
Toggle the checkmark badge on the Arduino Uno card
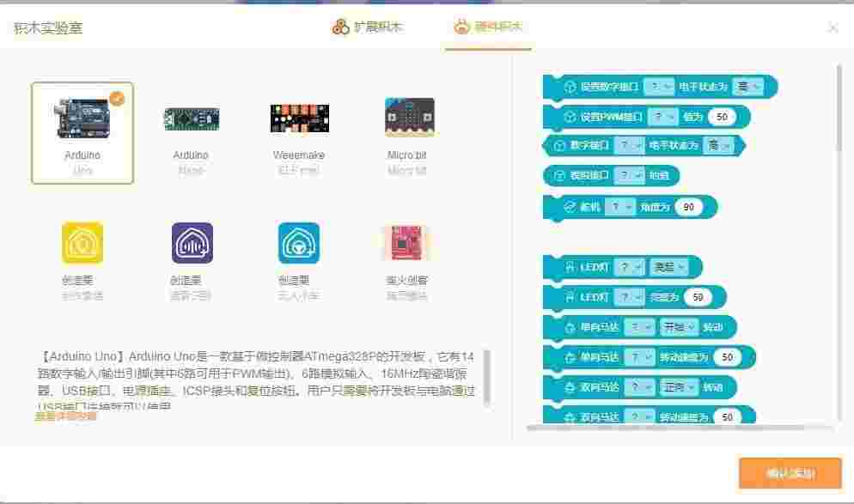click(117, 97)
